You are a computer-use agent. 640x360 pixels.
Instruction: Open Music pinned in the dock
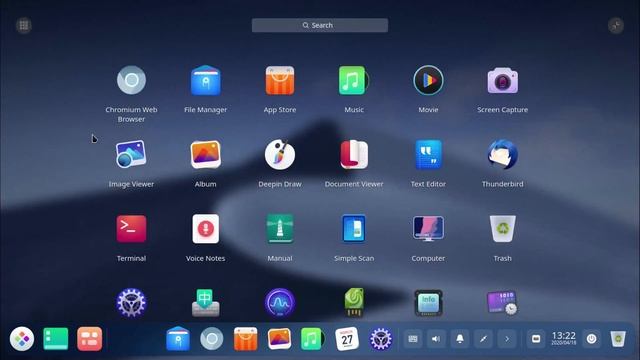313,339
